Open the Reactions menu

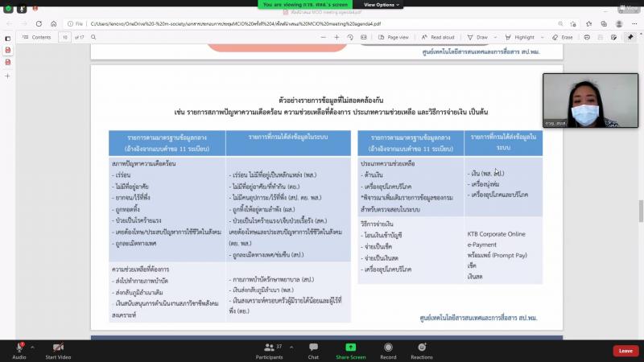pyautogui.click(x=422, y=351)
